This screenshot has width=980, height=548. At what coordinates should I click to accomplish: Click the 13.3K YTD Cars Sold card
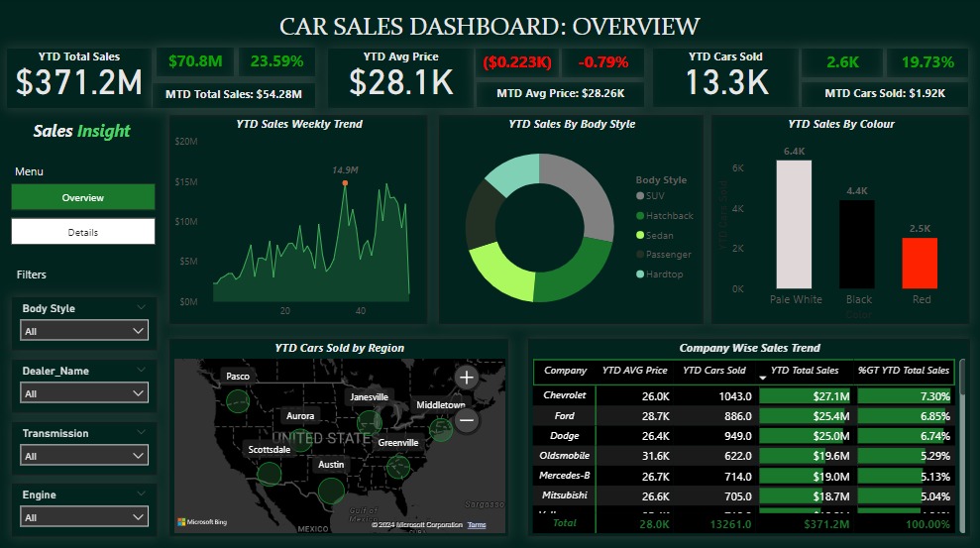(x=725, y=77)
